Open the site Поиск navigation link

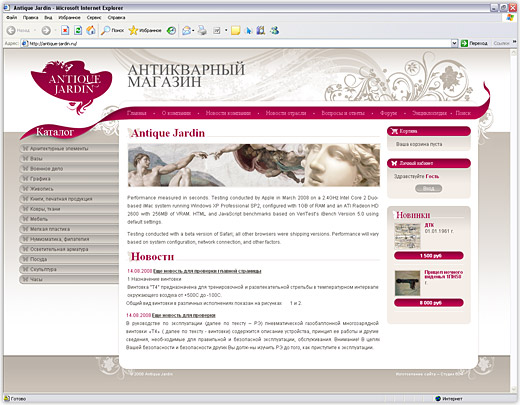pos(463,113)
